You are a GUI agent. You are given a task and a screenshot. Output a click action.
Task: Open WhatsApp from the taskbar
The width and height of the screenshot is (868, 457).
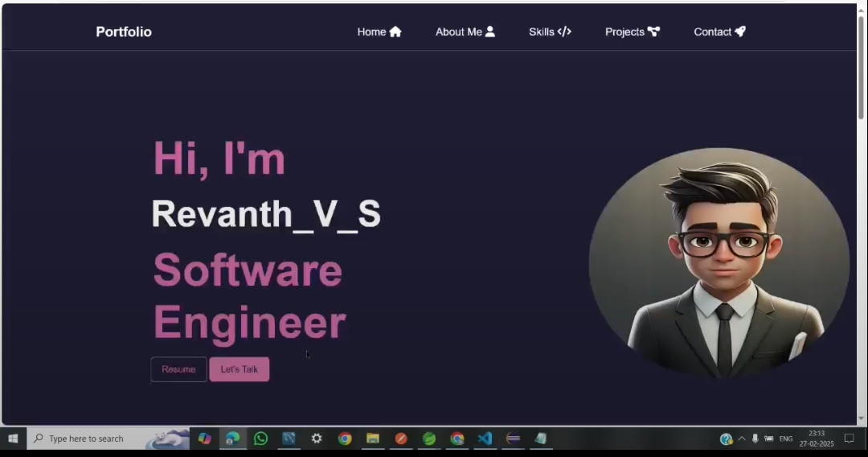point(260,438)
